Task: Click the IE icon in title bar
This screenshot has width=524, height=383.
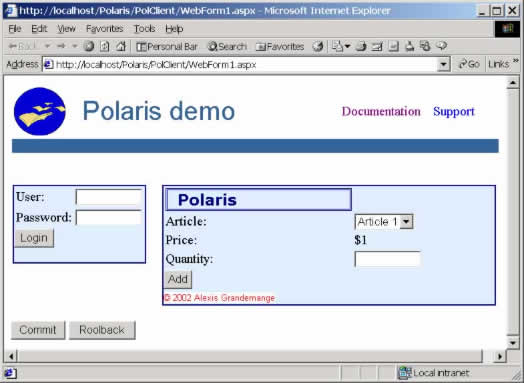Action: [11, 11]
